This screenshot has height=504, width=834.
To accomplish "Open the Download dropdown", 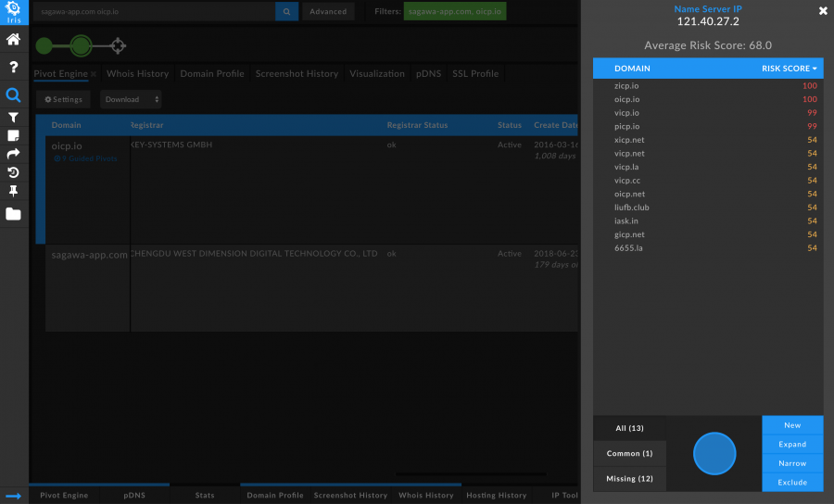I will point(131,99).
